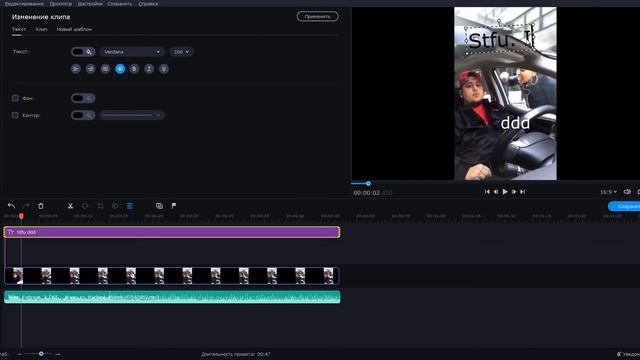Click the redo arrow icon
Screen dimensions: 640x360
(26, 206)
